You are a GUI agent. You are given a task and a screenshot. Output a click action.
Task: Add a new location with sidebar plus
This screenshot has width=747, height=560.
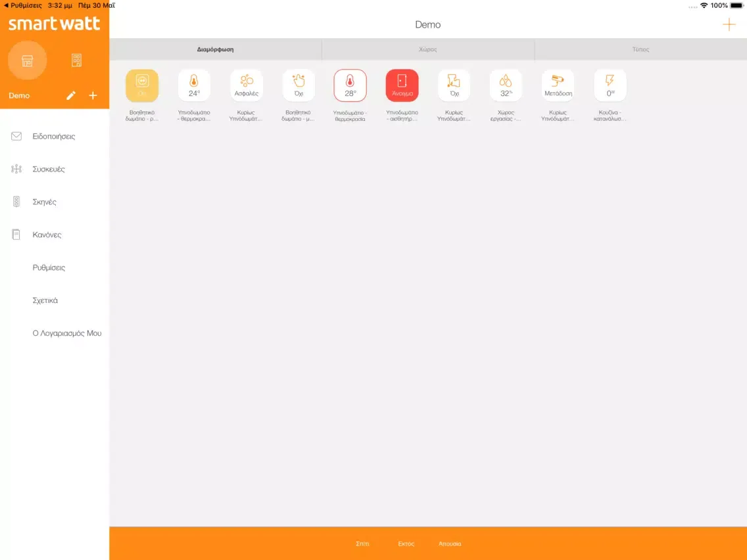pyautogui.click(x=93, y=96)
